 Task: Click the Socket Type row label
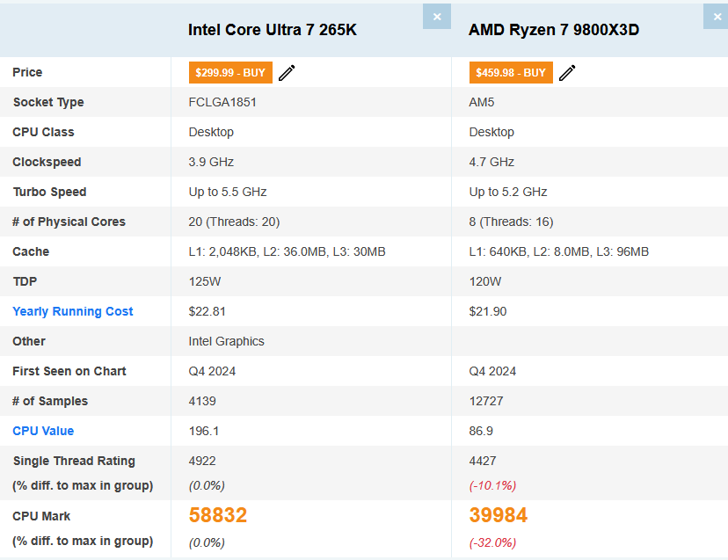click(48, 102)
